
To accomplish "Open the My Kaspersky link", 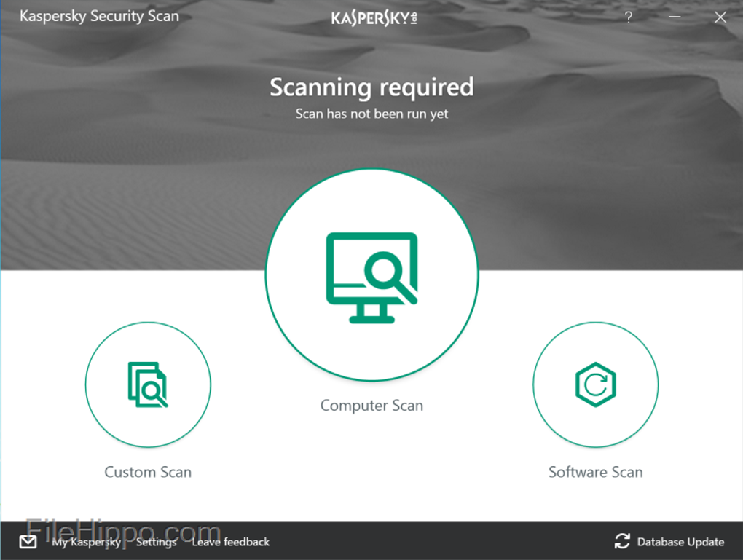I will pos(86,542).
